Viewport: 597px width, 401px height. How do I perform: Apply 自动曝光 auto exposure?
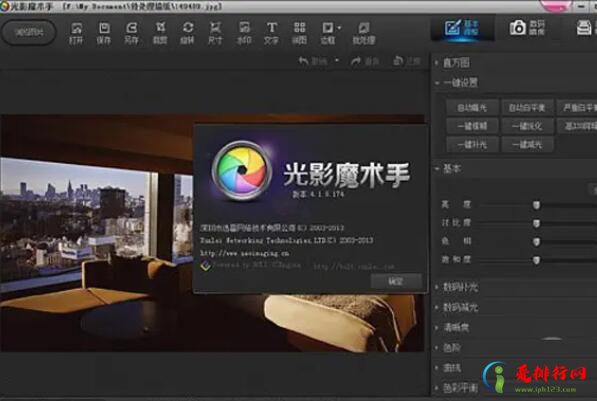(472, 108)
